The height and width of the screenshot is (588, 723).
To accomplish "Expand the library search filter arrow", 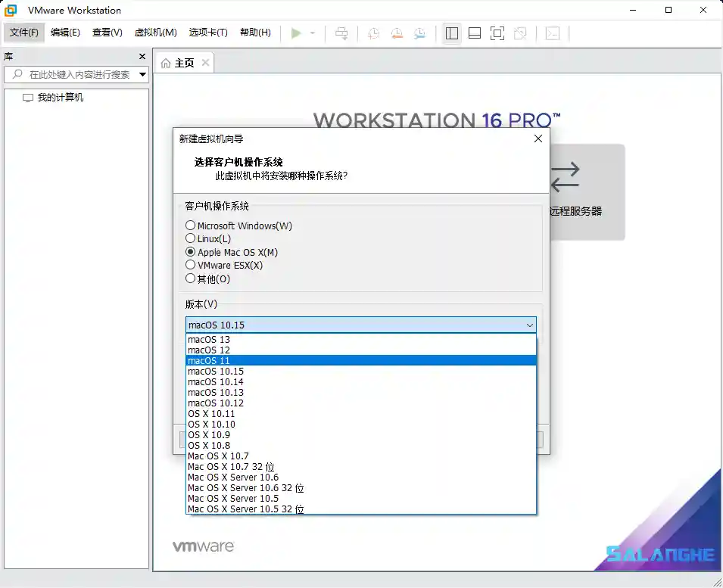I will coord(141,74).
